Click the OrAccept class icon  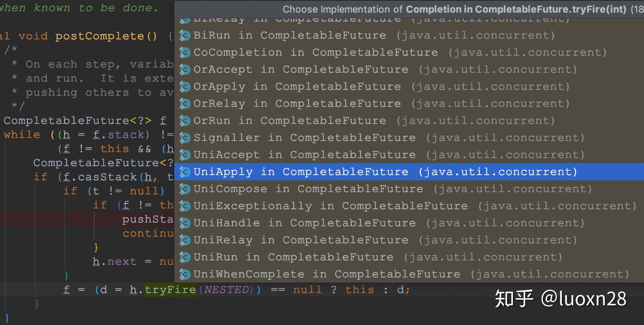point(185,69)
